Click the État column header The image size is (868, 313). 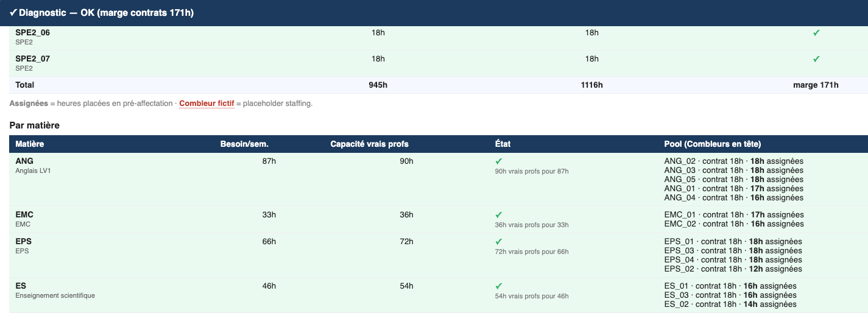(x=503, y=144)
